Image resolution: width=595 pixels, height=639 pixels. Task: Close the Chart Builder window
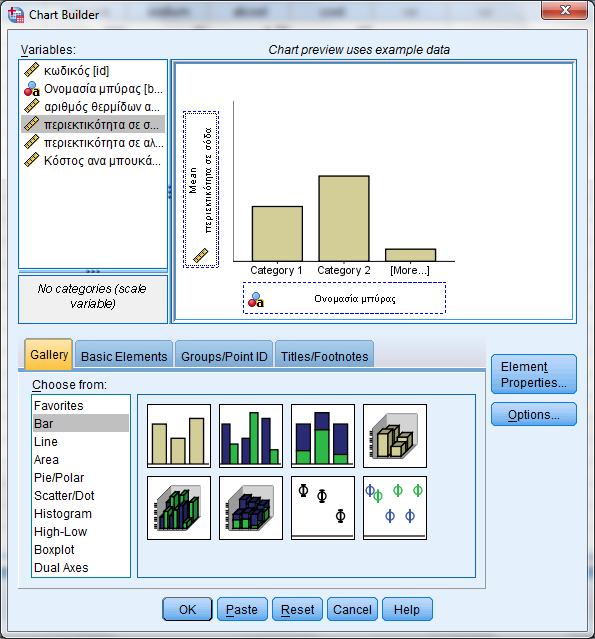(x=564, y=10)
